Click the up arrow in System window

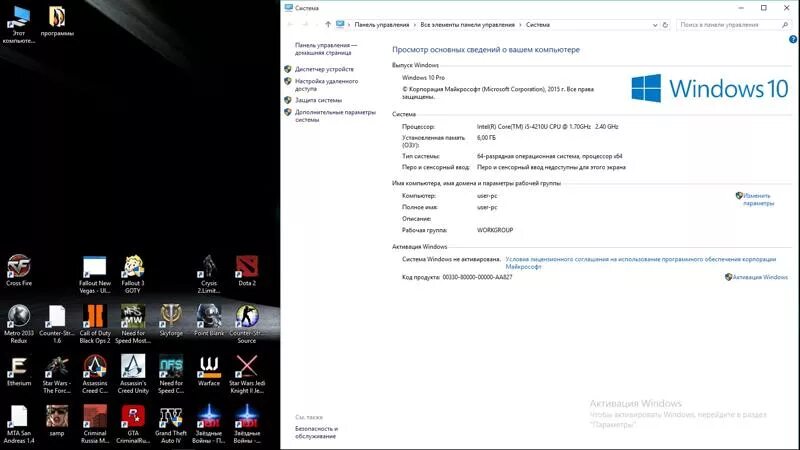328,24
